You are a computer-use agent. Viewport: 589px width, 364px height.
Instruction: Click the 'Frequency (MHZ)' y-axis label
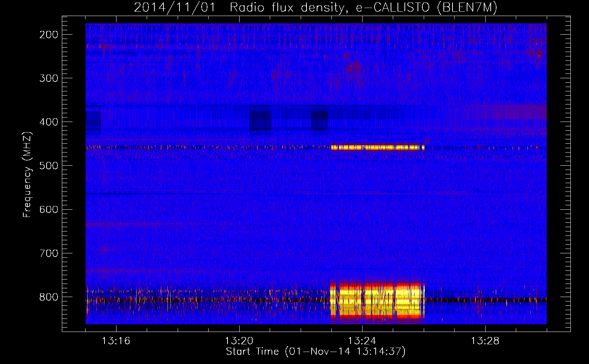pyautogui.click(x=27, y=174)
